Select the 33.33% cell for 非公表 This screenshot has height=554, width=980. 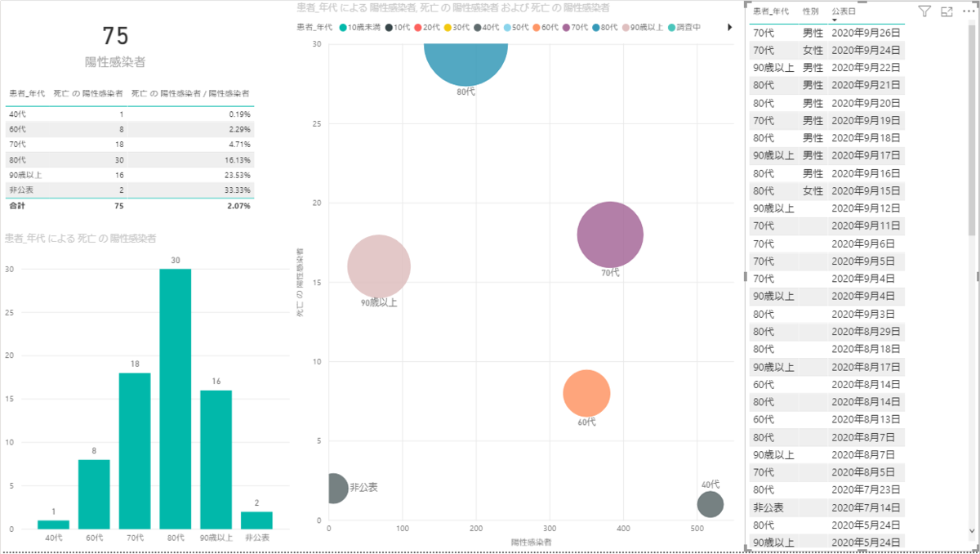click(238, 190)
